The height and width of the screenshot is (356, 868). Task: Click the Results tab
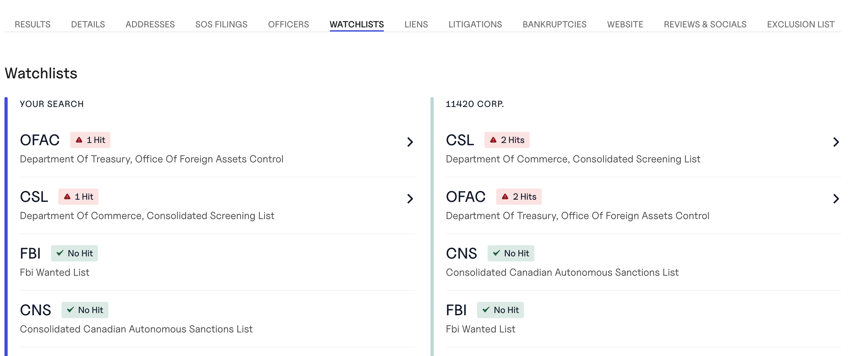pos(32,24)
